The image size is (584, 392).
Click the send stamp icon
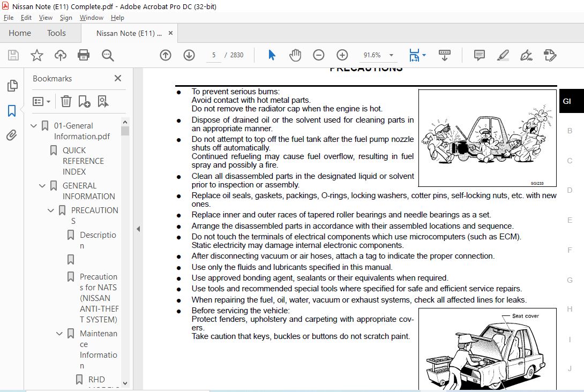[x=550, y=56]
